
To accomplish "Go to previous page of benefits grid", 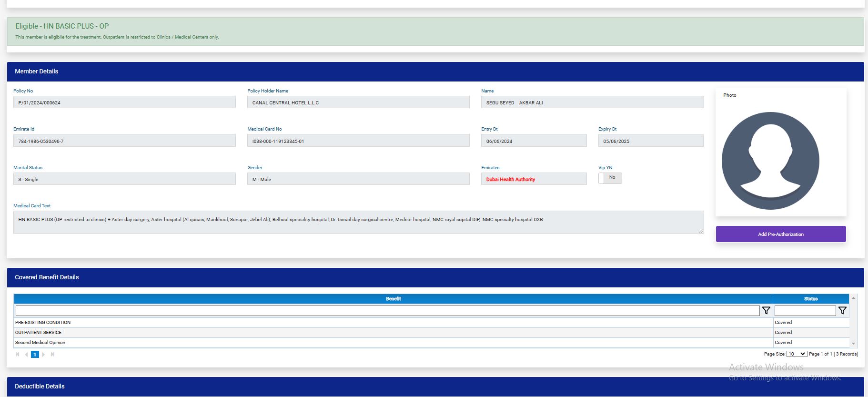I will pyautogui.click(x=26, y=354).
